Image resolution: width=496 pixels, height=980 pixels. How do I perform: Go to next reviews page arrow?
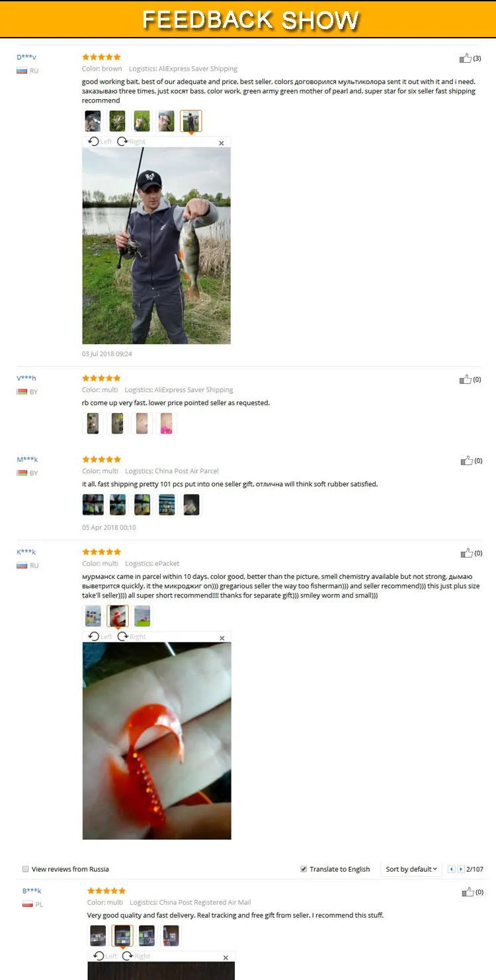tap(461, 869)
